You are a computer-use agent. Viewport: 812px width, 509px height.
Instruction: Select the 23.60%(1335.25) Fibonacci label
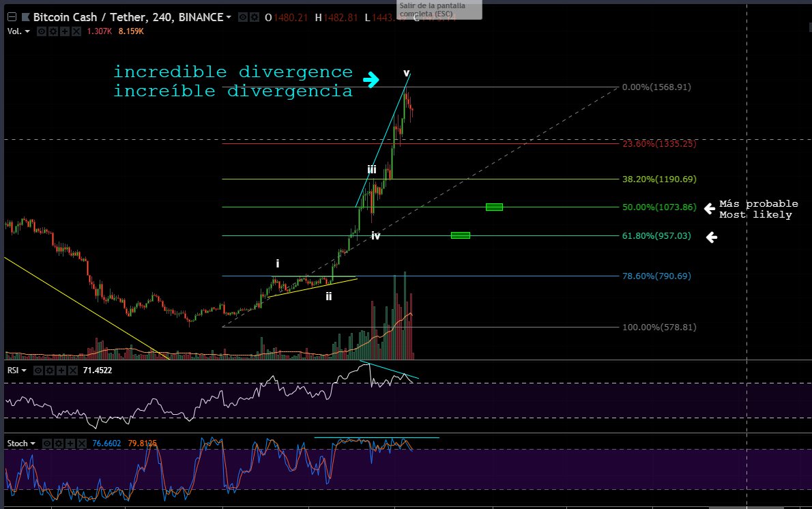click(x=659, y=143)
